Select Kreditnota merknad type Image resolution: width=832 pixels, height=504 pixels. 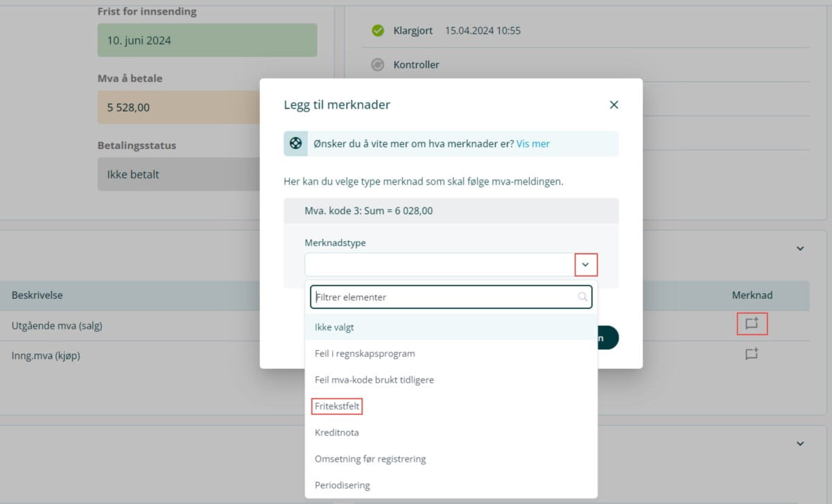click(337, 433)
